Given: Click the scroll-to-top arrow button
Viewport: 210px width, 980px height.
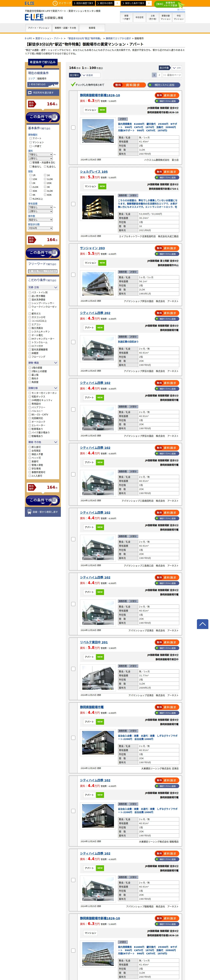Looking at the screenshot, I should (x=202, y=624).
